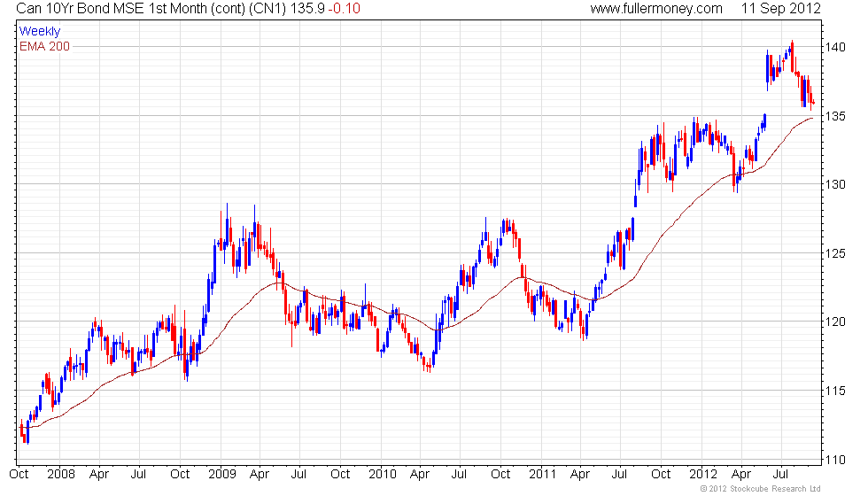
Task: Pick the 2011 label on time axis
Action: pyautogui.click(x=542, y=474)
